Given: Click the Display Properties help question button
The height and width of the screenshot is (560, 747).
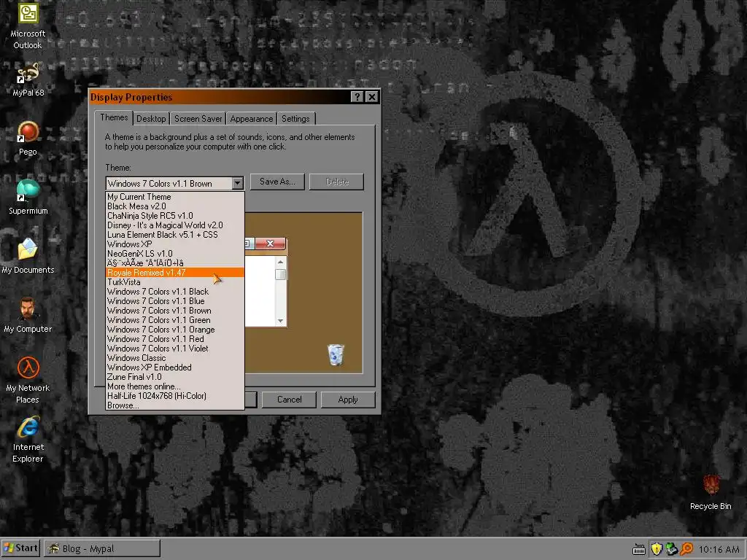Looking at the screenshot, I should tap(357, 97).
